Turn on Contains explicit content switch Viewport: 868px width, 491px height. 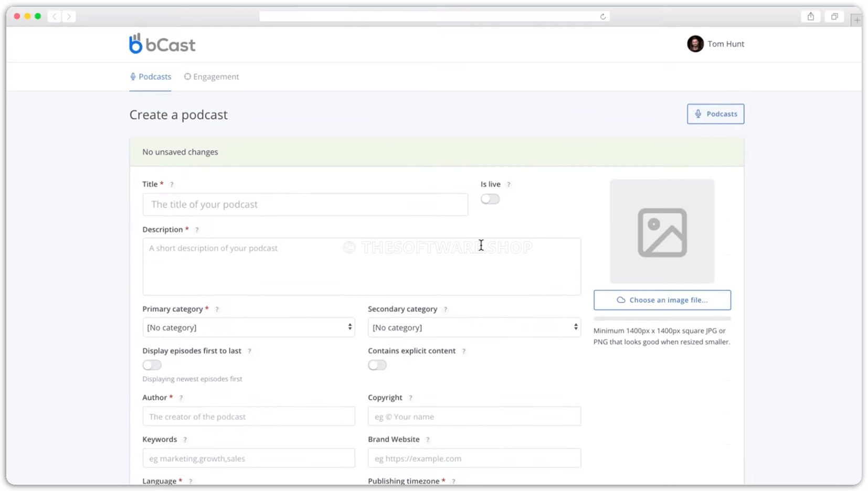pos(377,365)
